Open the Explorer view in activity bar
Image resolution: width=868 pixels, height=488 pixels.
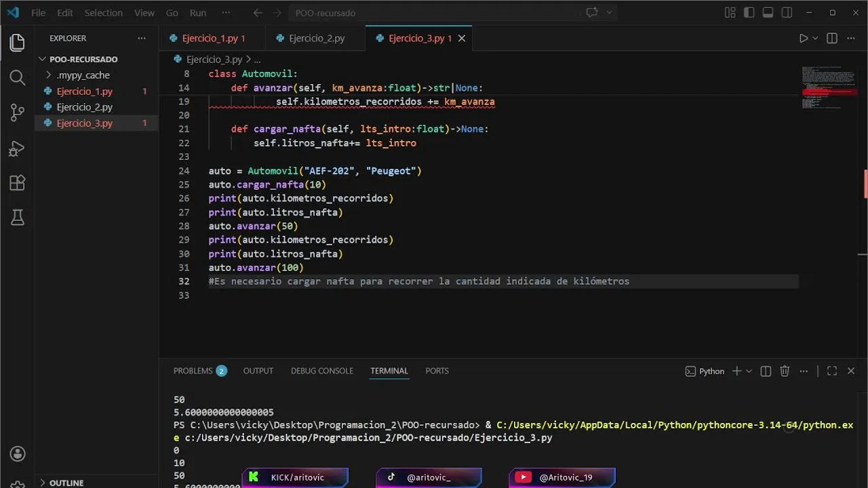coord(18,43)
